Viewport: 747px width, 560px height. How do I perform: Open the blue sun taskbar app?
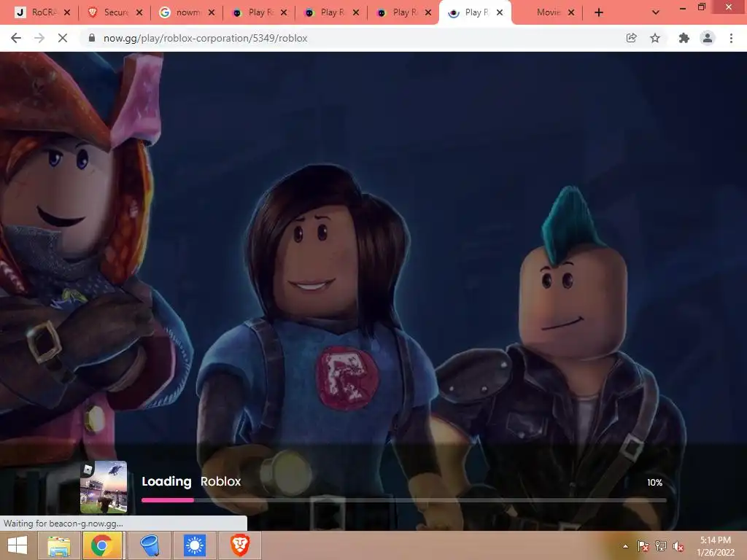point(194,545)
